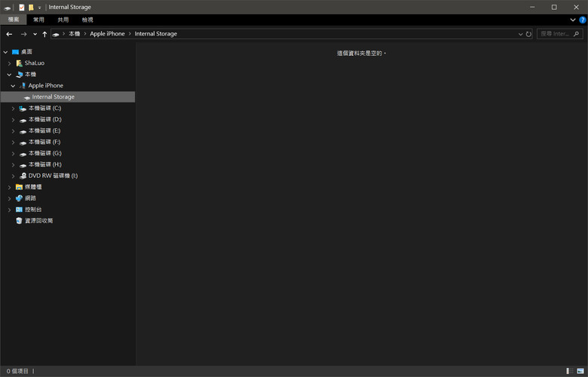Expand the 本機磁碟 (C:) node
This screenshot has width=588, height=377.
[x=13, y=109]
